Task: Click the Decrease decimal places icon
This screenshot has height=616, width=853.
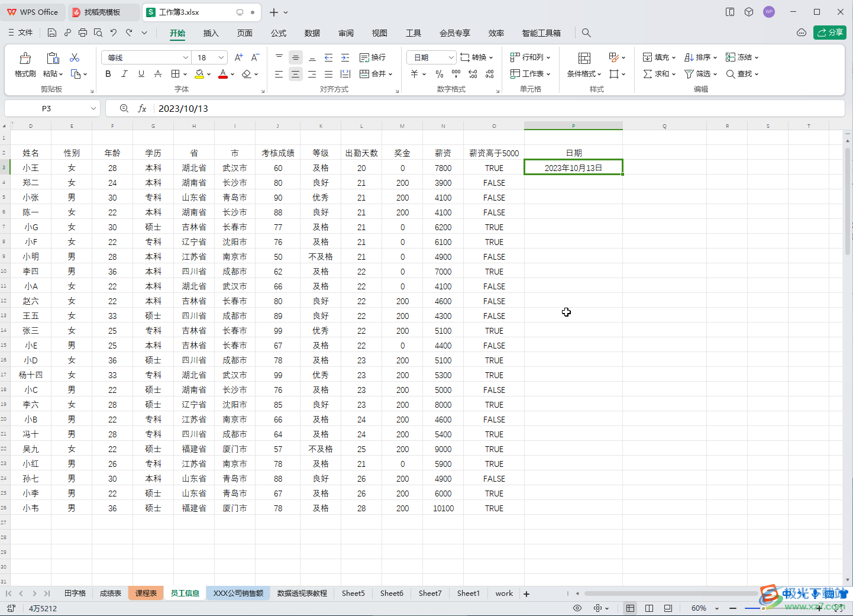Action: [490, 74]
